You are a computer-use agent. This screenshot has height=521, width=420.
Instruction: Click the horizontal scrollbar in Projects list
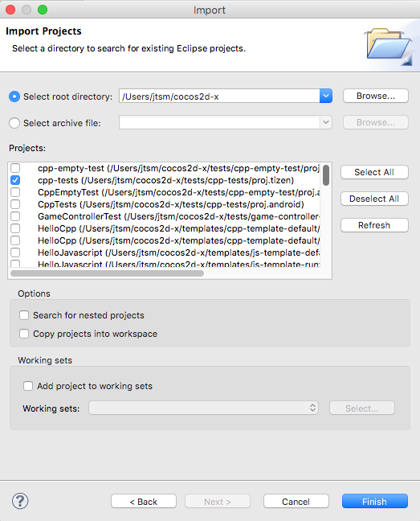pyautogui.click(x=107, y=273)
